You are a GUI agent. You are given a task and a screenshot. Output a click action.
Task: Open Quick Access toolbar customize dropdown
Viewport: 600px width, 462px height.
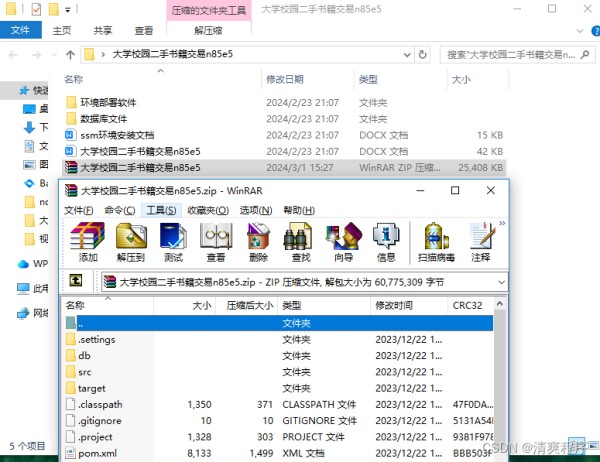tap(68, 10)
